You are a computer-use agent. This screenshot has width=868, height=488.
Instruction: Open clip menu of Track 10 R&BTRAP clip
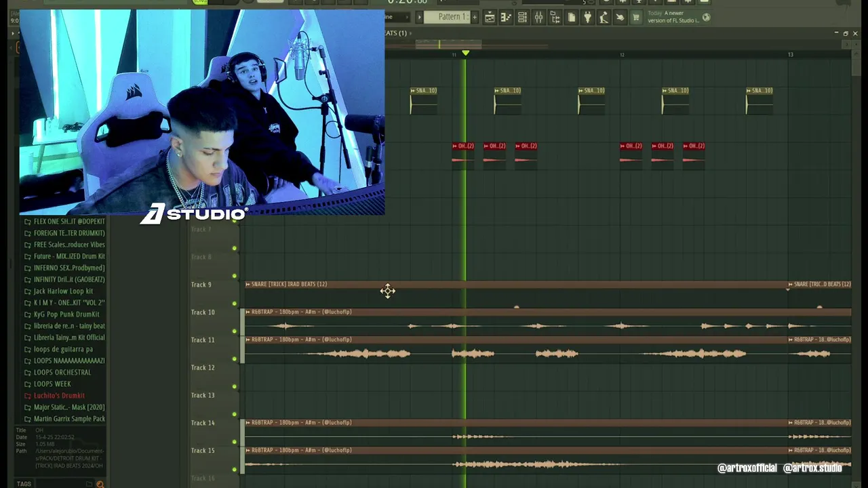click(248, 312)
